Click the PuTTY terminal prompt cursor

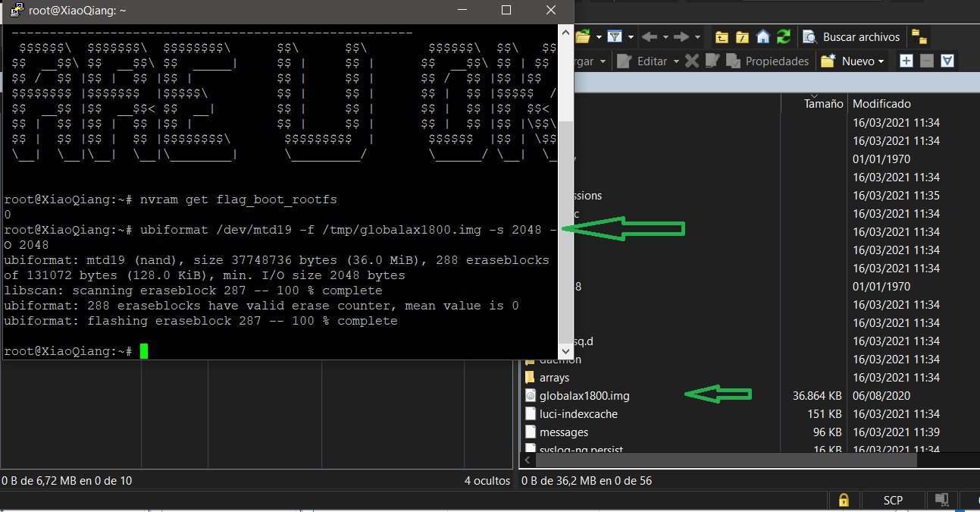coord(144,350)
